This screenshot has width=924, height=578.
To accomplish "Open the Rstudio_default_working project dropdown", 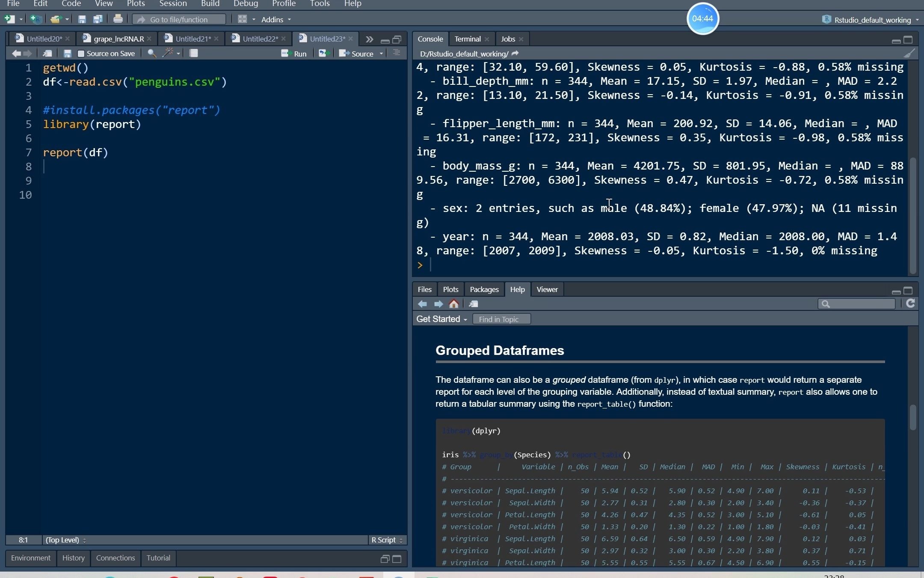I will (x=872, y=20).
